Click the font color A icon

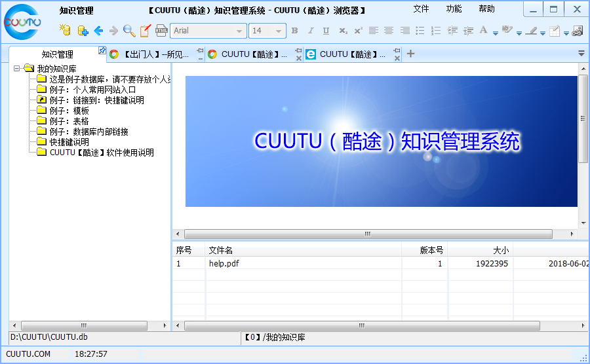[x=484, y=30]
